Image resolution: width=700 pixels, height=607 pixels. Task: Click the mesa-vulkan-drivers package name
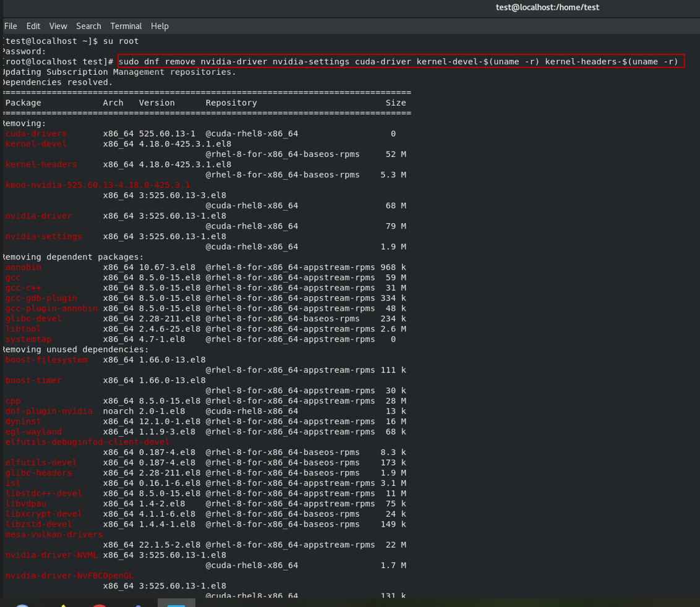54,534
